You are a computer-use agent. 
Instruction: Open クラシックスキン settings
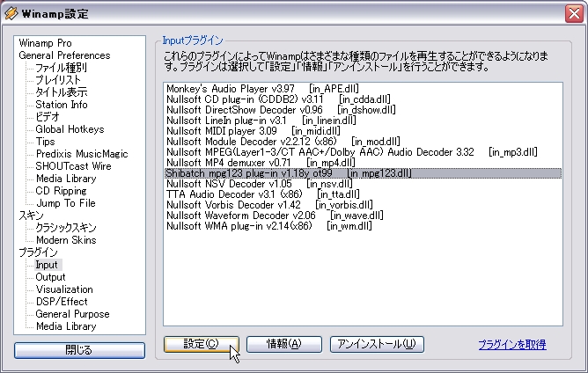click(x=66, y=228)
